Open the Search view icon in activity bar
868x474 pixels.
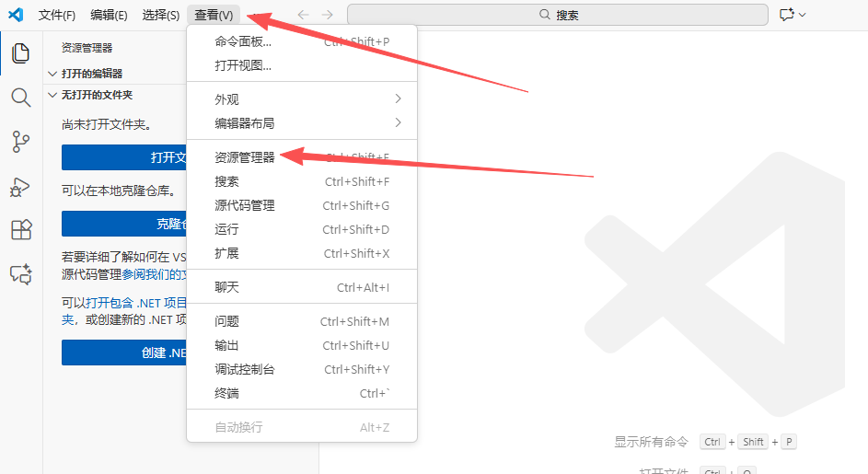(20, 98)
